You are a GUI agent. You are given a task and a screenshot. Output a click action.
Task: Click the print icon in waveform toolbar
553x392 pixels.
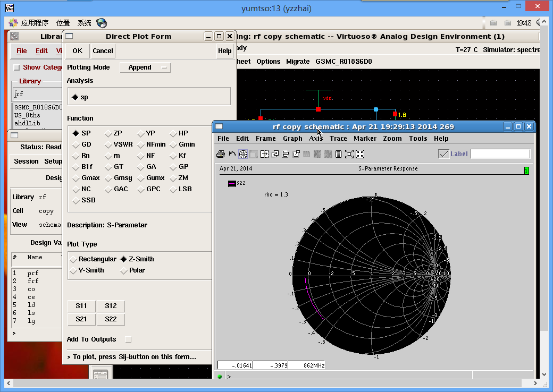click(x=221, y=154)
